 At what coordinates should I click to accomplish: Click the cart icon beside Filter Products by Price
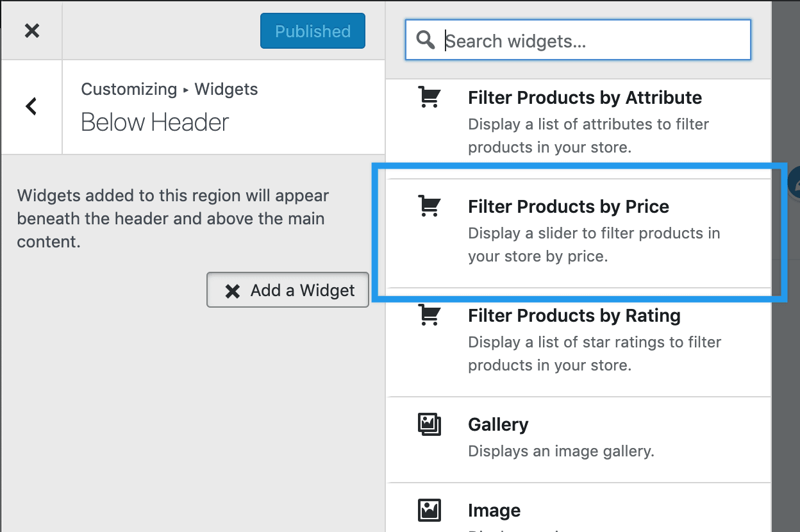pyautogui.click(x=429, y=205)
